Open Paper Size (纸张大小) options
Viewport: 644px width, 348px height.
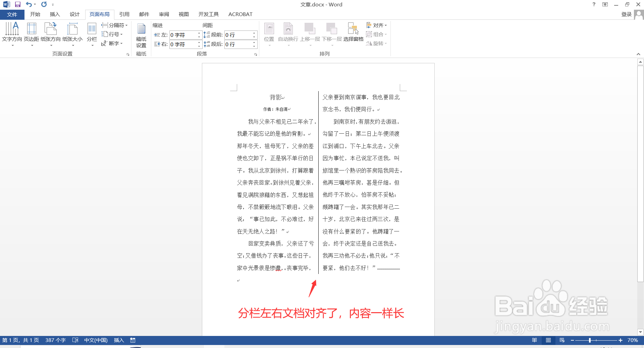click(72, 34)
